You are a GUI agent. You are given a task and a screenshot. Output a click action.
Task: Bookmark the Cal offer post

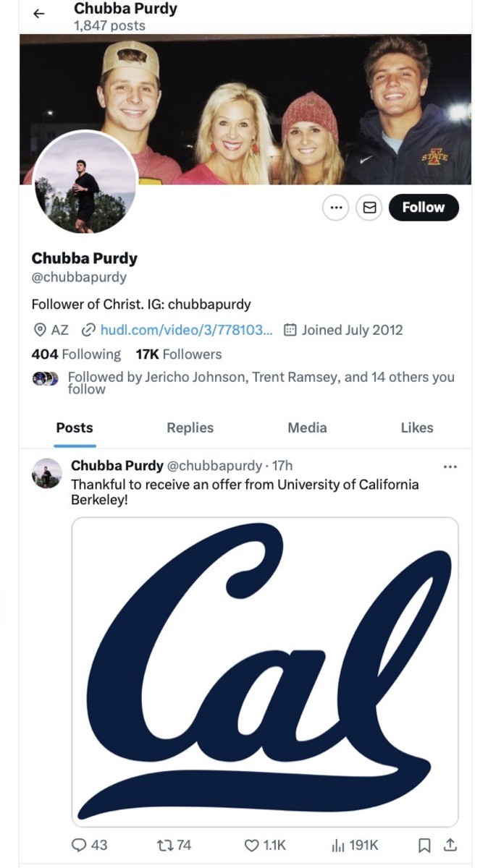[425, 845]
